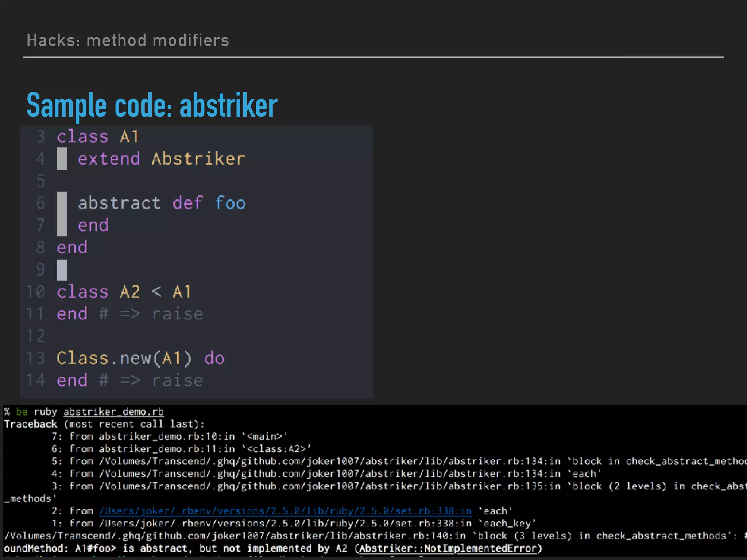The image size is (747, 560).
Task: Click line number 10 in code gutter
Action: point(36,292)
